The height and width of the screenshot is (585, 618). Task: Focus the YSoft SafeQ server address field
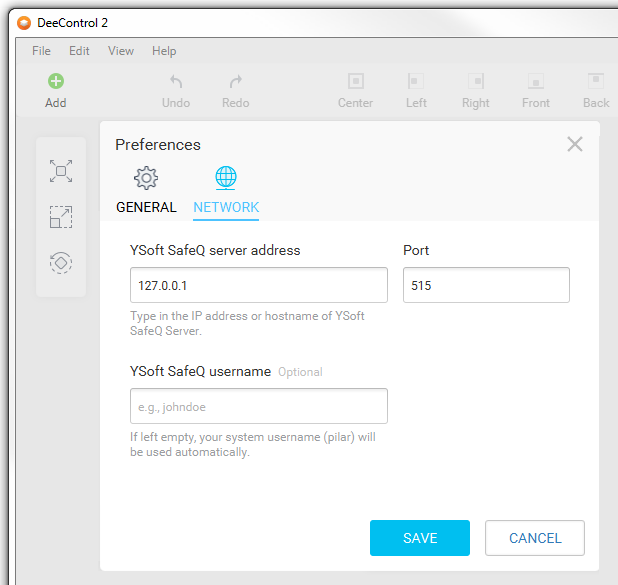coord(259,285)
